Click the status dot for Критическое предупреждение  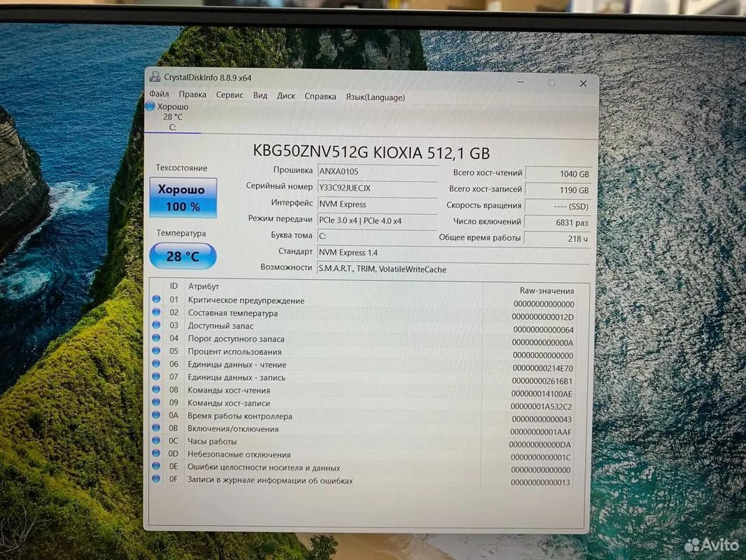click(156, 300)
